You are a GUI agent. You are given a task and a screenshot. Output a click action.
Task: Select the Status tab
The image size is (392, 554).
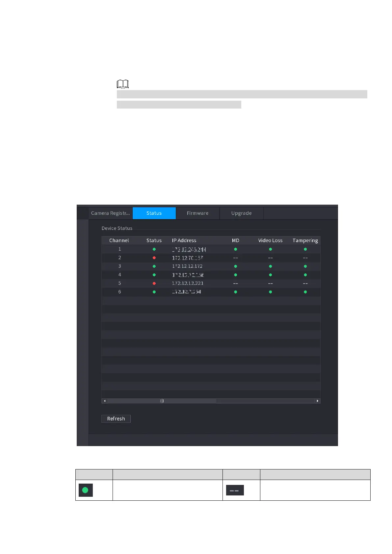point(154,213)
